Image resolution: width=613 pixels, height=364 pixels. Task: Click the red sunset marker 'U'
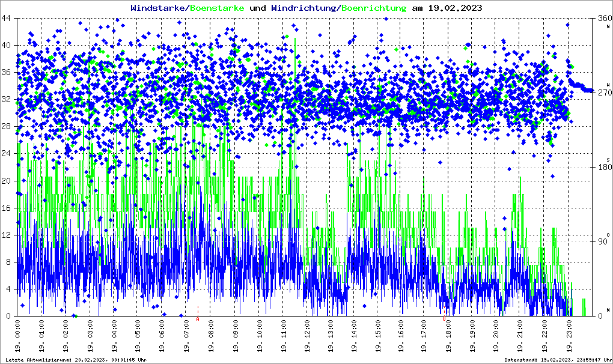tap(444, 319)
